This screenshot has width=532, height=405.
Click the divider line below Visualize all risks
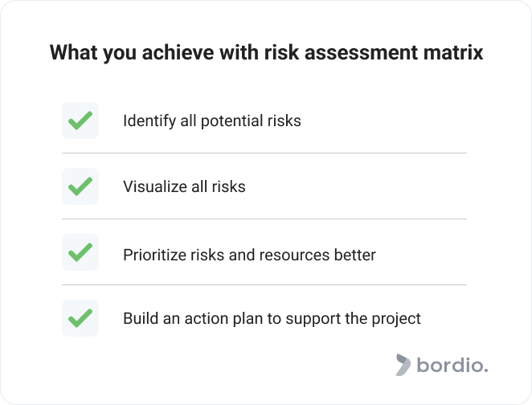click(x=264, y=219)
